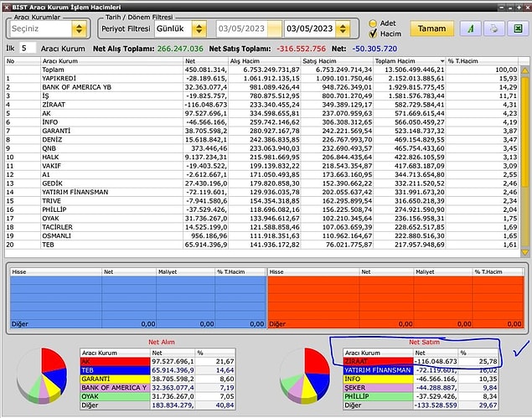The width and height of the screenshot is (532, 418).
Task: Click the Tamam button
Action: (x=432, y=28)
